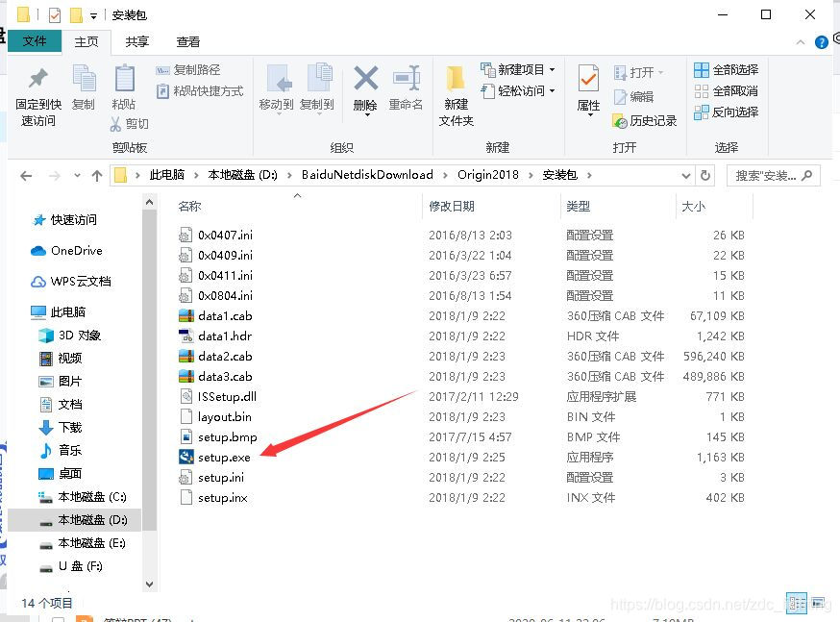Image resolution: width=840 pixels, height=622 pixels.
Task: Click the Rename (重命名) icon
Action: click(x=407, y=79)
